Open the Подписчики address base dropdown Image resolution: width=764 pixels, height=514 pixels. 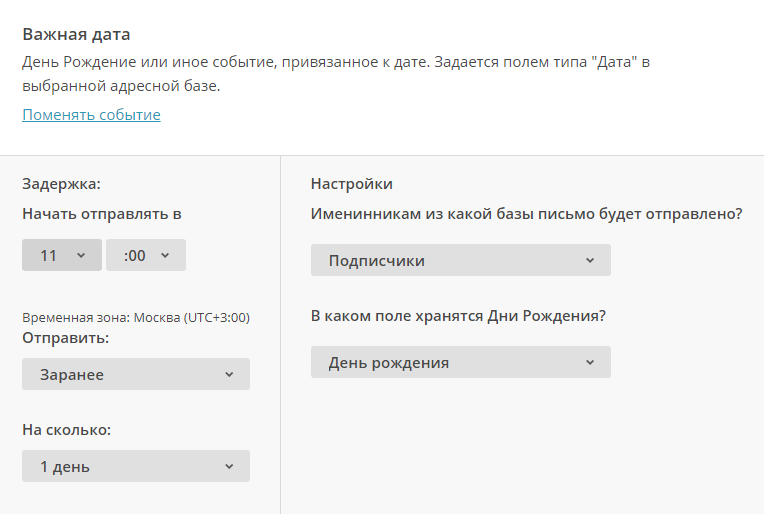[x=461, y=260]
